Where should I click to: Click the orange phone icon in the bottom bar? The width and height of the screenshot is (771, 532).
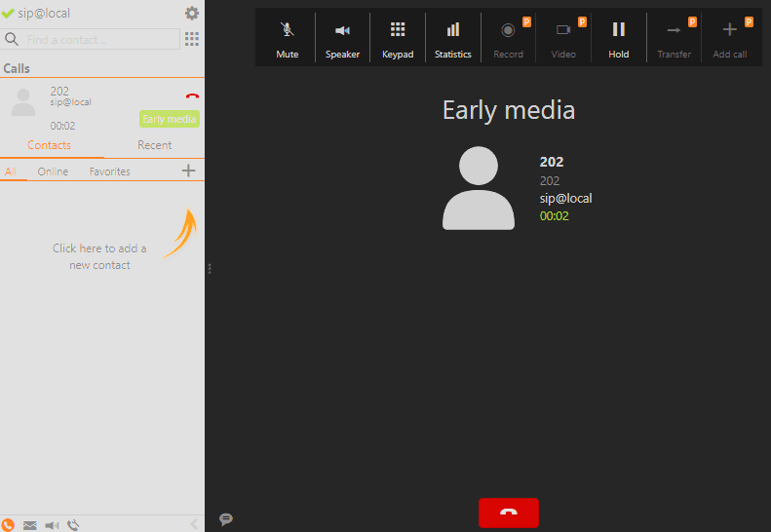[x=8, y=525]
